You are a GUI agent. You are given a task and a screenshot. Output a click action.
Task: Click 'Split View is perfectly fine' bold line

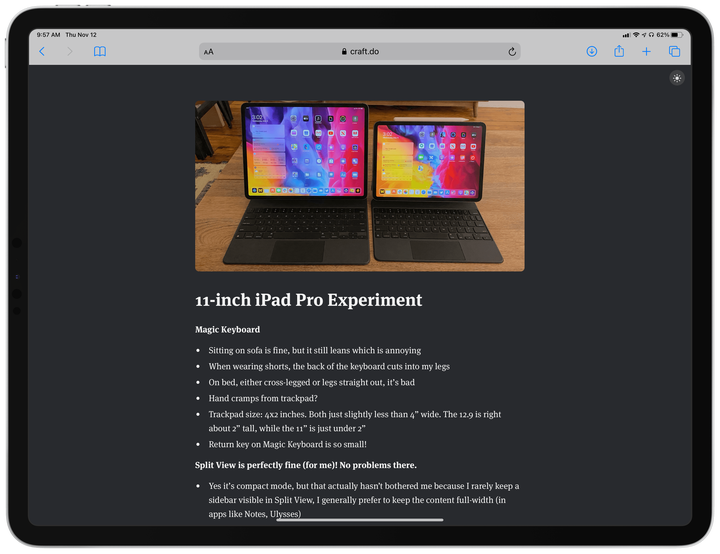click(x=306, y=465)
